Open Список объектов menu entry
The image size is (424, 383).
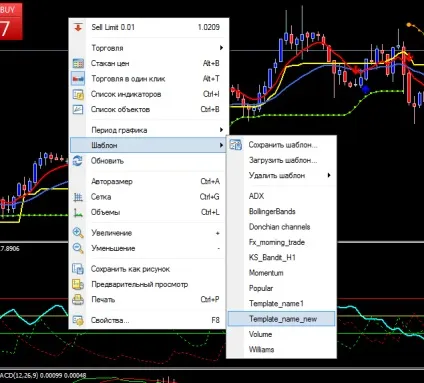click(149, 109)
